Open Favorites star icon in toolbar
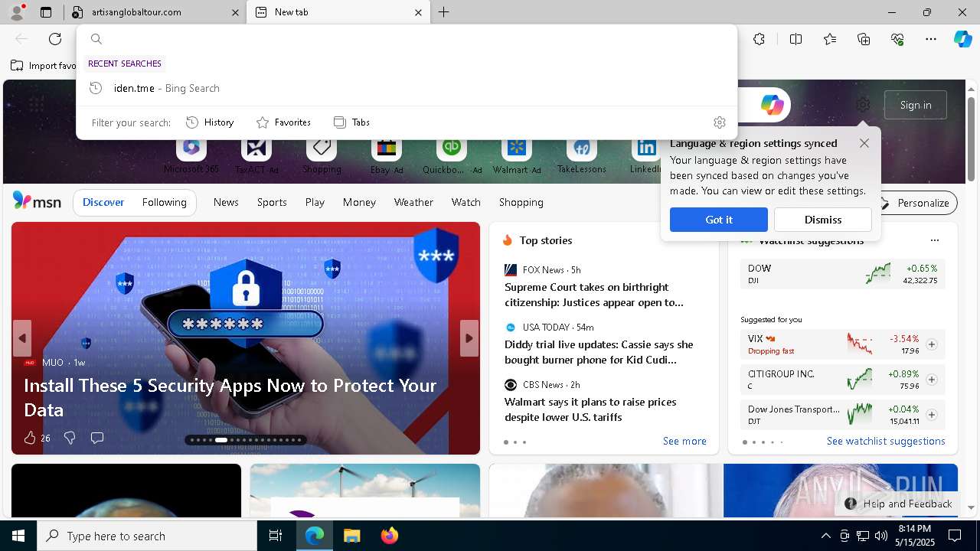 tap(830, 39)
